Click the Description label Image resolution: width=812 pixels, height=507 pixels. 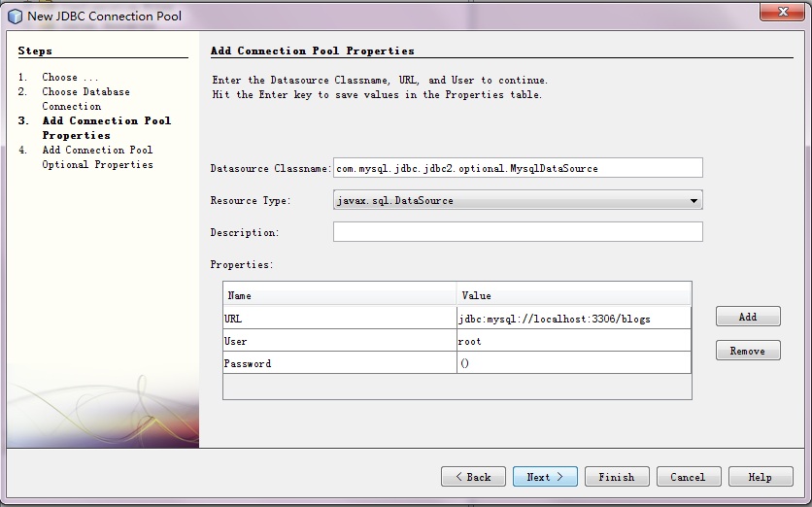pos(245,232)
